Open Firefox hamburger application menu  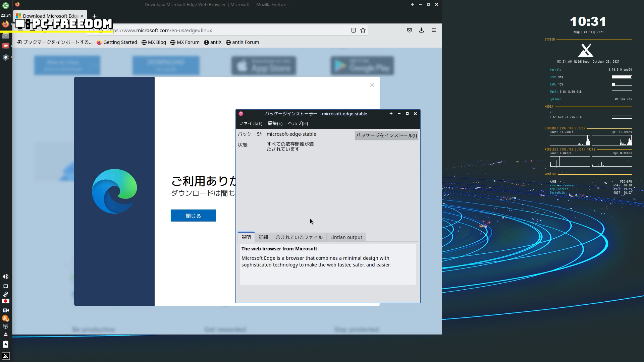point(433,31)
